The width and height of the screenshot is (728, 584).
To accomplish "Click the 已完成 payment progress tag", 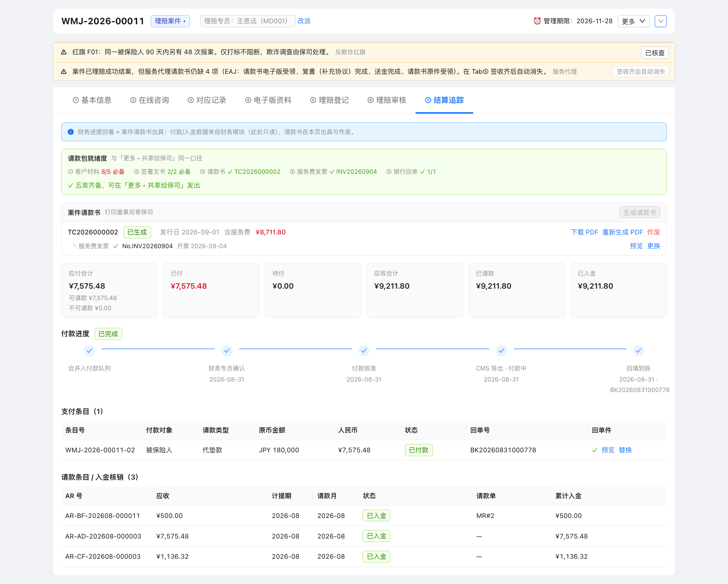I will click(x=108, y=334).
